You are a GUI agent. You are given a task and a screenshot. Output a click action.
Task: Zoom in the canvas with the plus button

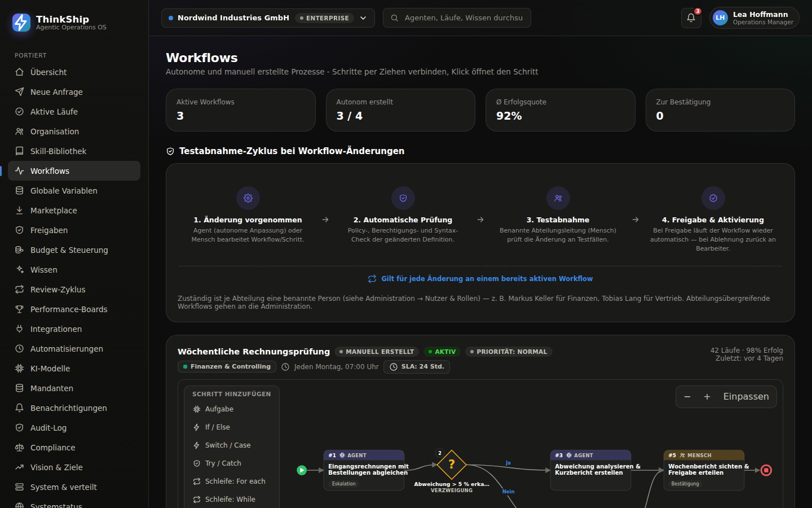pyautogui.click(x=707, y=397)
